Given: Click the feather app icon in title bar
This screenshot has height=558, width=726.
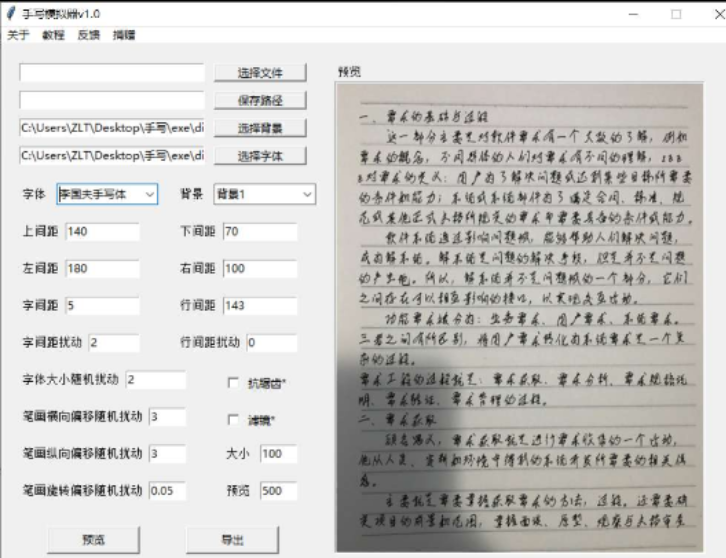Looking at the screenshot, I should pyautogui.click(x=11, y=14).
